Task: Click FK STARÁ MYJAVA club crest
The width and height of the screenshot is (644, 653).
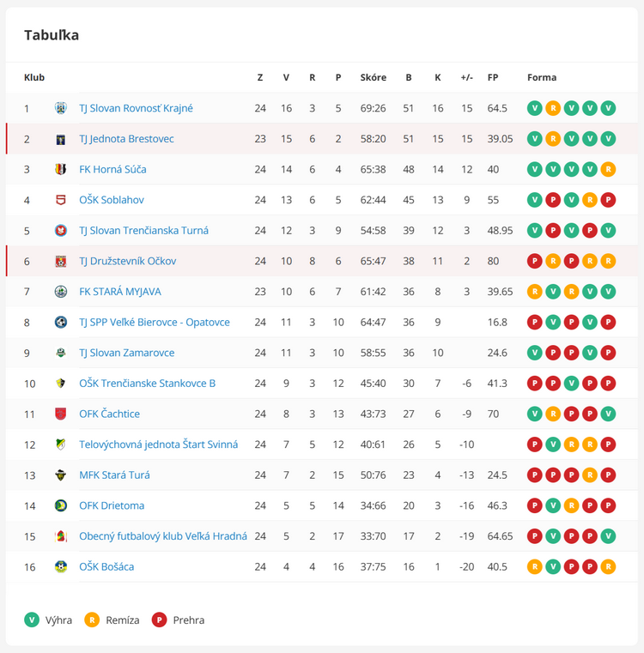Action: 61,292
